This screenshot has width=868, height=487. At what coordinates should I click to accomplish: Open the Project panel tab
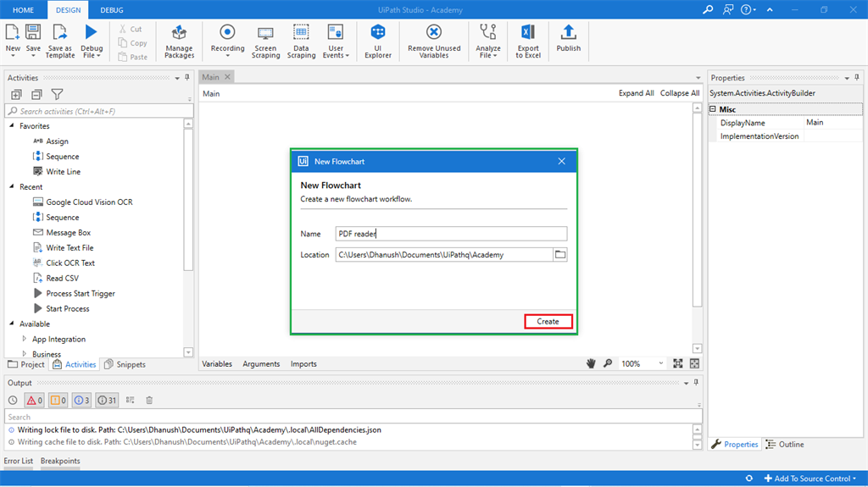click(x=26, y=364)
